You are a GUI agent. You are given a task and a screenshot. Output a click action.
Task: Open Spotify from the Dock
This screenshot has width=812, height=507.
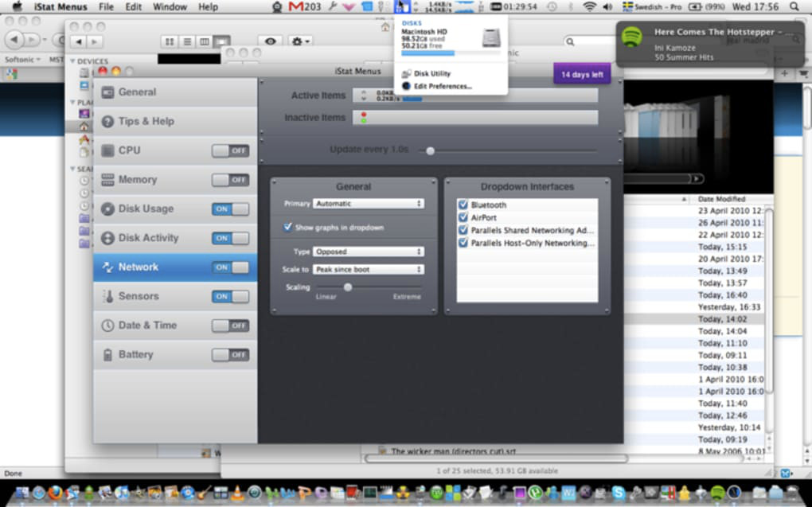[717, 493]
